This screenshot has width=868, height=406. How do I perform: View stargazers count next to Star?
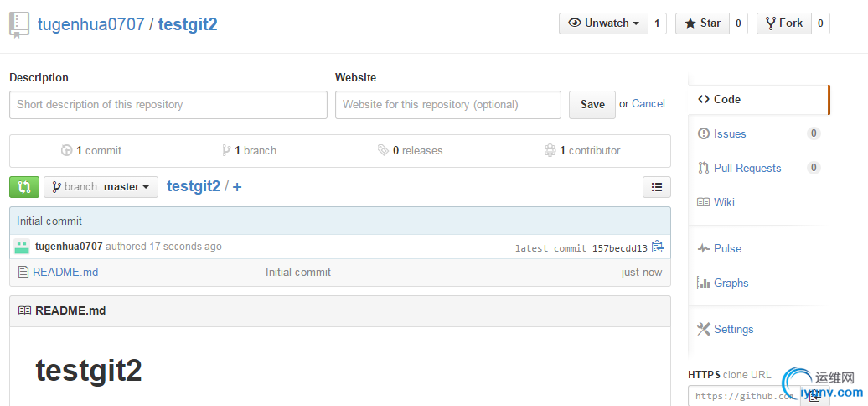pyautogui.click(x=738, y=23)
